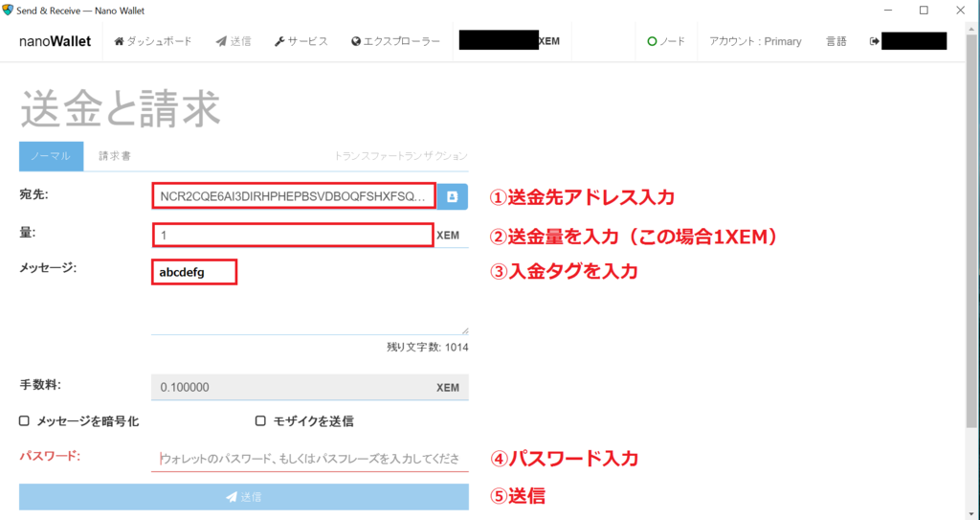
Task: Click the トランスファートランザクション label
Action: click(x=401, y=156)
